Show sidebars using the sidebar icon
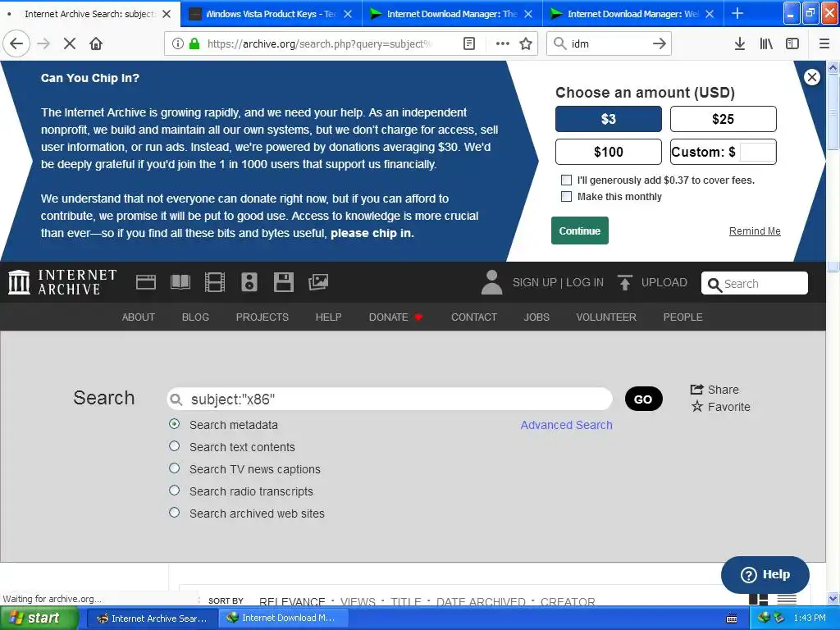This screenshot has height=630, width=840. click(792, 43)
